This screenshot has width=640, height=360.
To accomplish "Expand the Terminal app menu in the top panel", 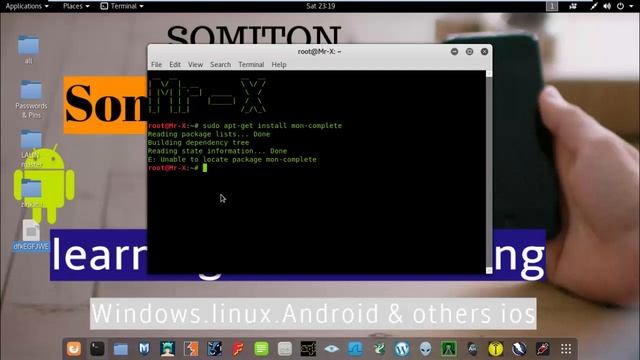I will [x=122, y=6].
